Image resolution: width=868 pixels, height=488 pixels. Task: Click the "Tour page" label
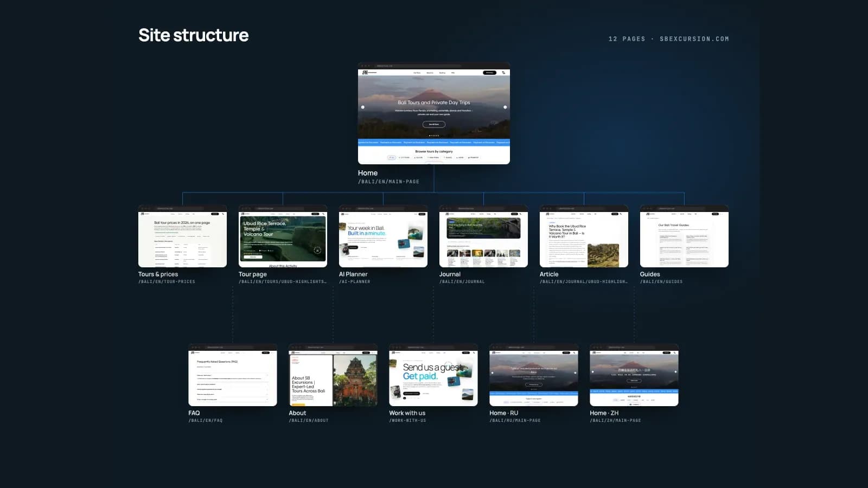(253, 274)
